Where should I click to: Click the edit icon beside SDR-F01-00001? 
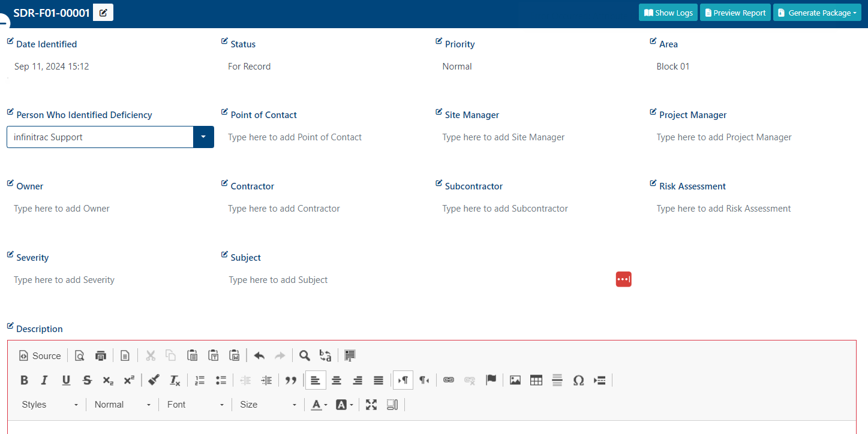pos(103,13)
